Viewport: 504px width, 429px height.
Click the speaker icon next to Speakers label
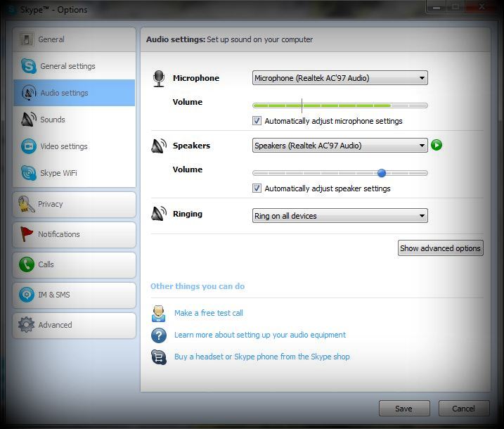159,146
